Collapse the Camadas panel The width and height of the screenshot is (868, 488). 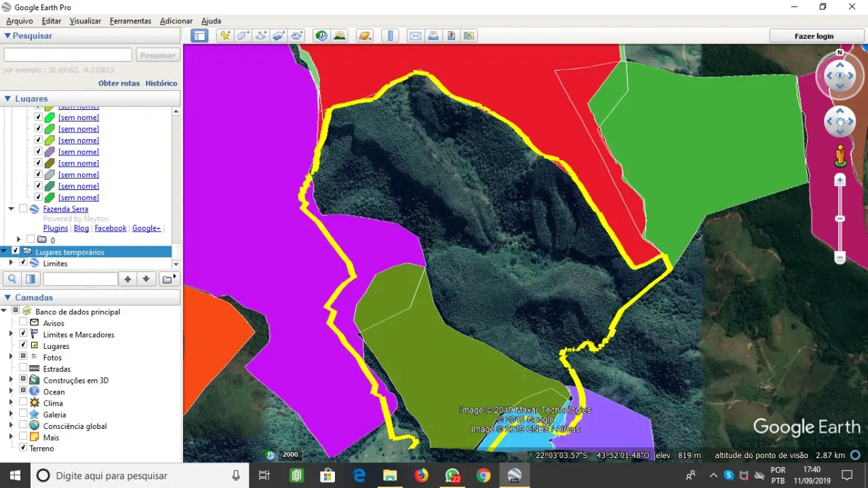(7, 297)
